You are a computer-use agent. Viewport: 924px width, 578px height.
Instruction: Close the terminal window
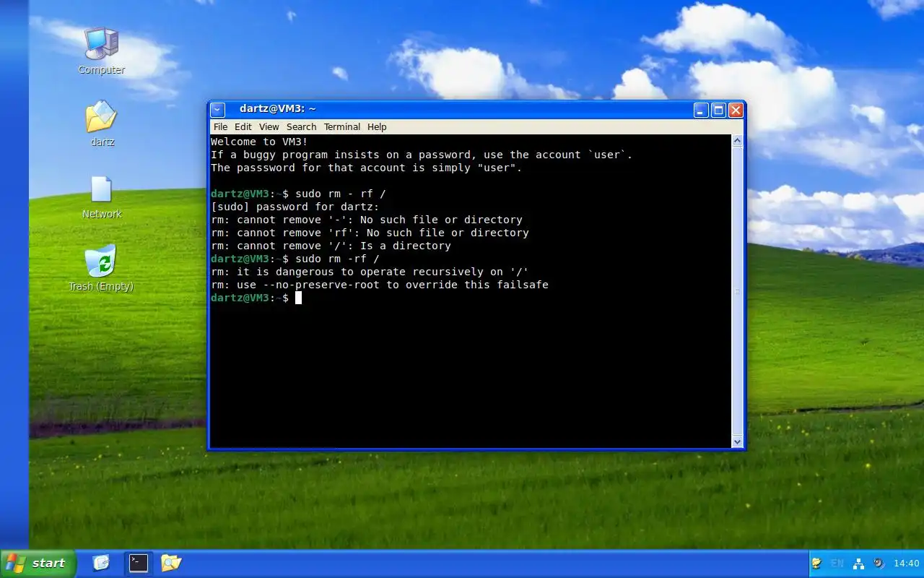point(736,110)
